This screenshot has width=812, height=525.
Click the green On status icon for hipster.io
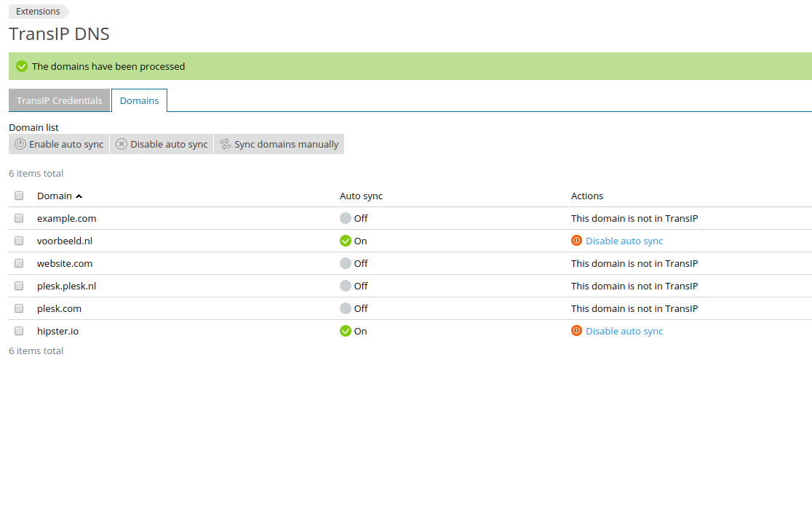pyautogui.click(x=346, y=331)
